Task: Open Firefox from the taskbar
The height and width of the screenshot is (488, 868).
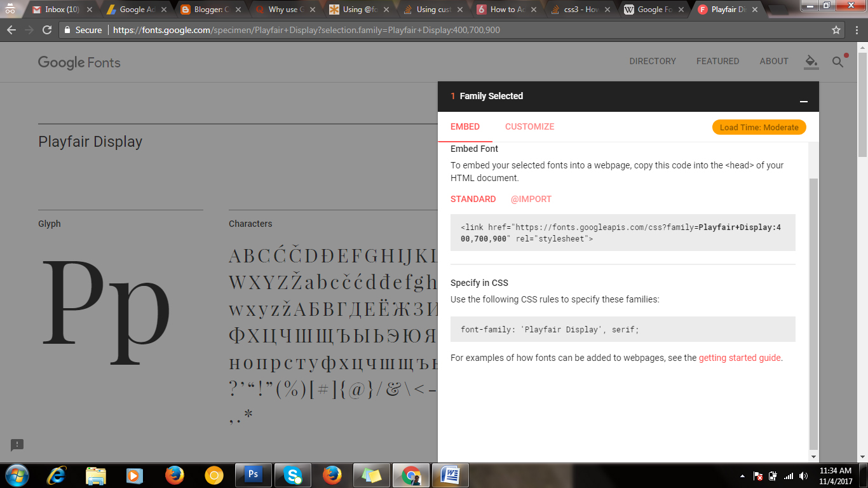Action: tap(332, 475)
